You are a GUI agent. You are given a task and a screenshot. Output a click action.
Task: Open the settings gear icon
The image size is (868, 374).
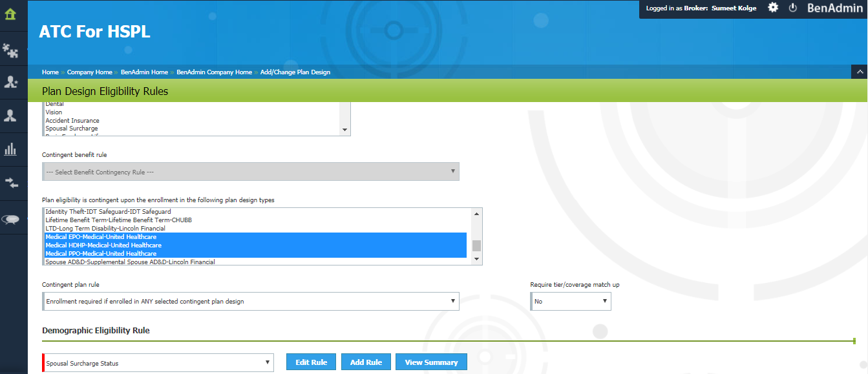coord(773,8)
